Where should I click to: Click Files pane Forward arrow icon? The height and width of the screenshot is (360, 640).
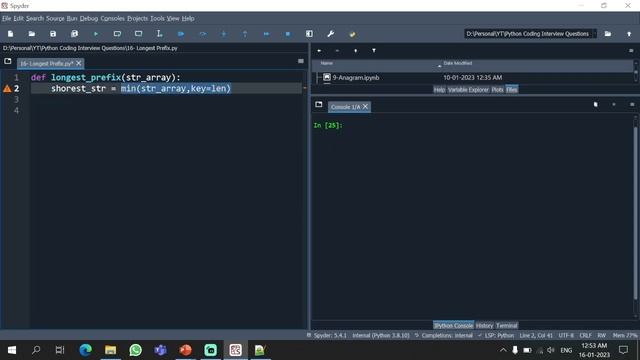coord(337,51)
